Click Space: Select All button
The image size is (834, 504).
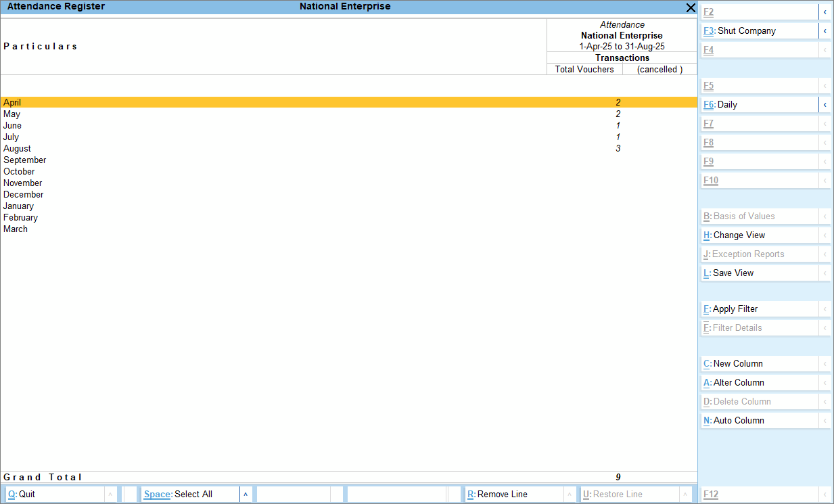tap(190, 495)
